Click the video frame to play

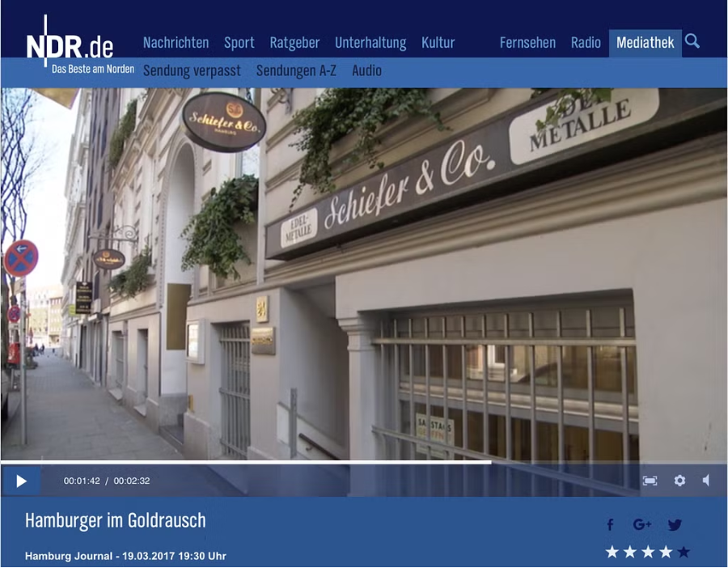tap(364, 275)
